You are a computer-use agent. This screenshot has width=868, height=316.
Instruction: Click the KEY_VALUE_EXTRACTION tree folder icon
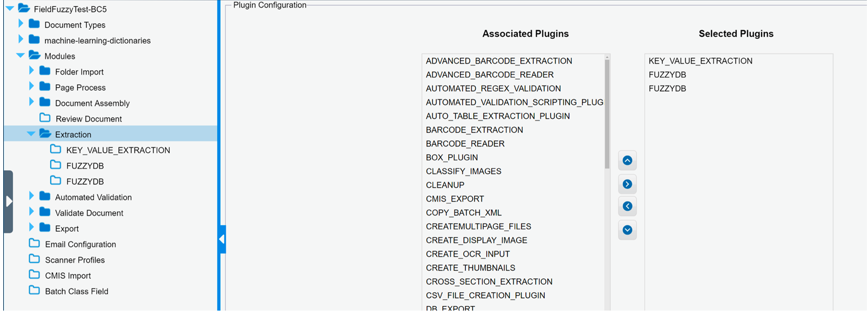pyautogui.click(x=56, y=150)
